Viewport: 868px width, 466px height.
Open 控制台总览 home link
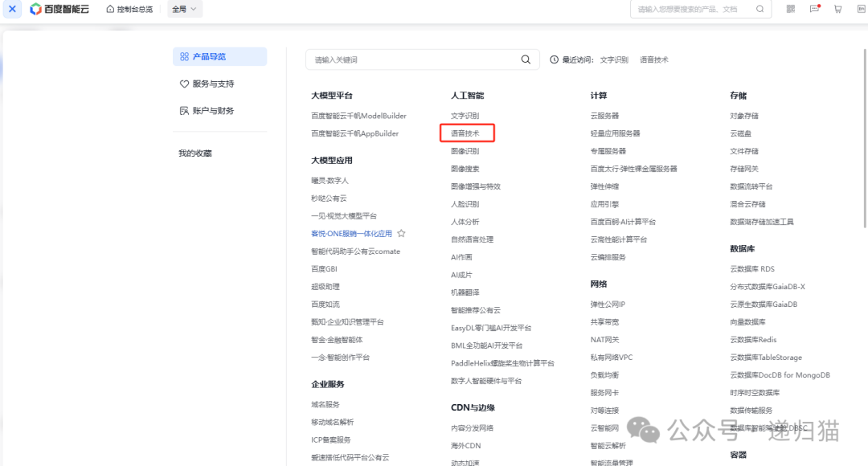[129, 9]
